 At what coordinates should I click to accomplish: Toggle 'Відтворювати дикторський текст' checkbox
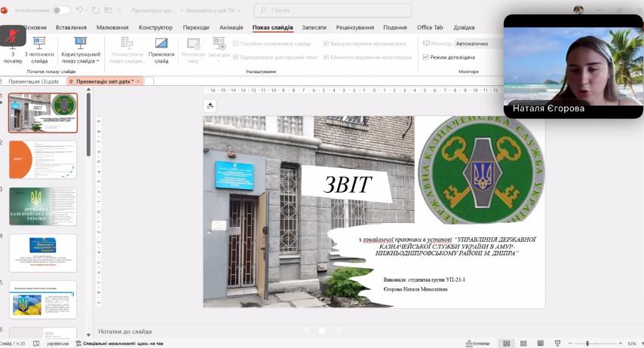236,57
